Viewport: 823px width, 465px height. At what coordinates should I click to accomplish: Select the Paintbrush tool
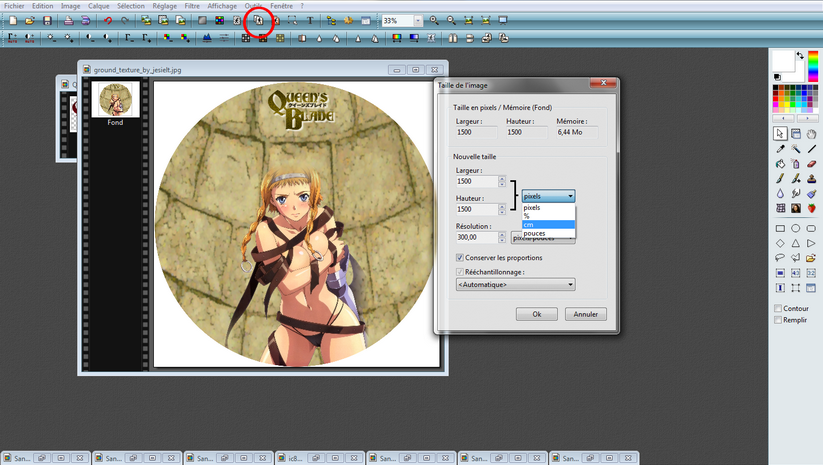click(x=780, y=179)
